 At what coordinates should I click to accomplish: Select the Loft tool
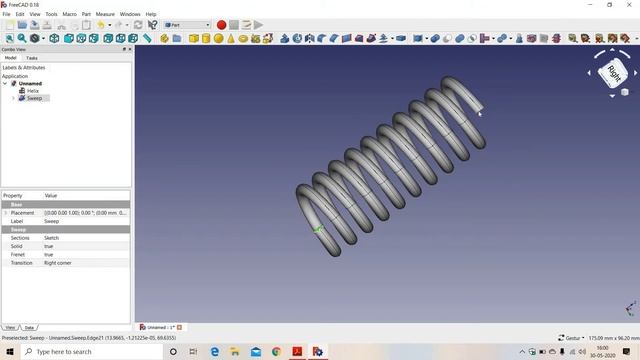[359, 38]
